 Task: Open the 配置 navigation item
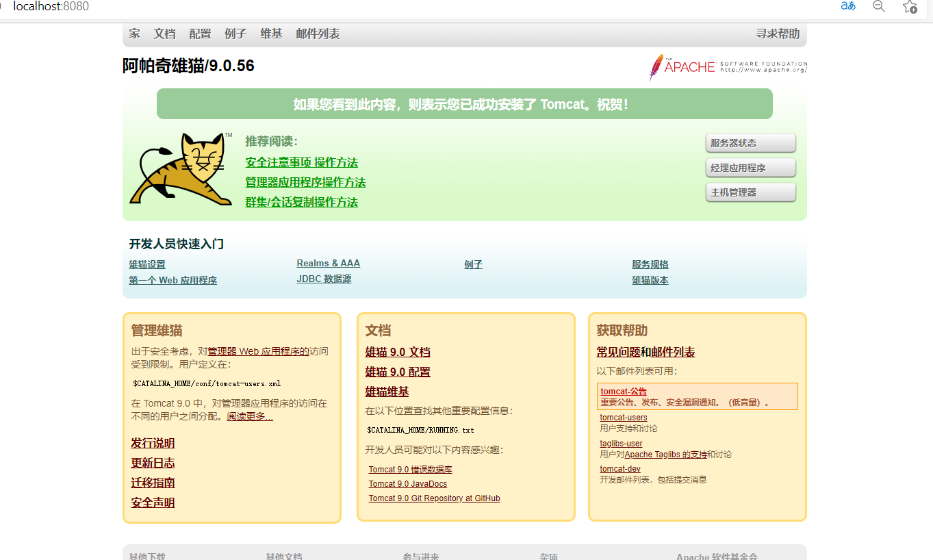pyautogui.click(x=201, y=34)
